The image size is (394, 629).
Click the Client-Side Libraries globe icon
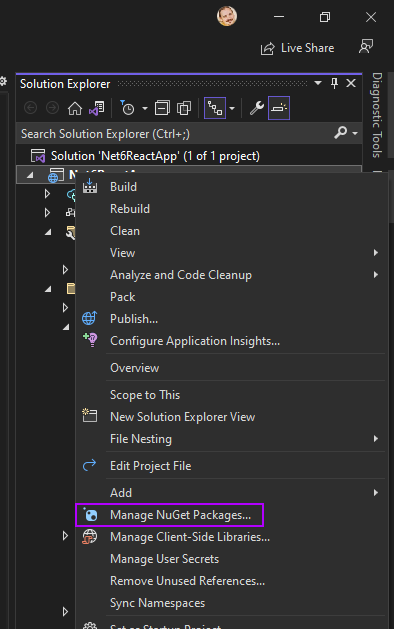tap(89, 536)
